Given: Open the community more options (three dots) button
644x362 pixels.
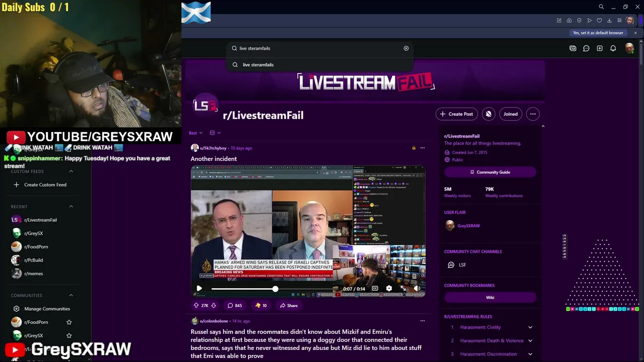Looking at the screenshot, I should [533, 114].
